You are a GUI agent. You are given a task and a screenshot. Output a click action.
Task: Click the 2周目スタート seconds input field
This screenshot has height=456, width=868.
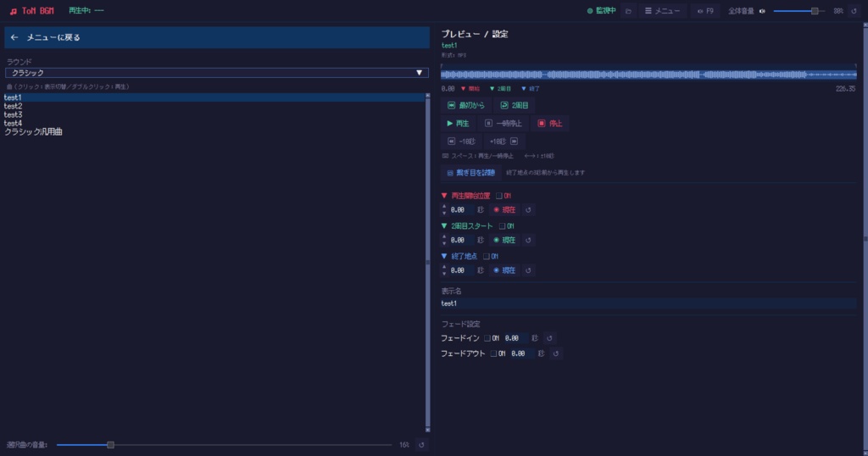[x=462, y=240]
